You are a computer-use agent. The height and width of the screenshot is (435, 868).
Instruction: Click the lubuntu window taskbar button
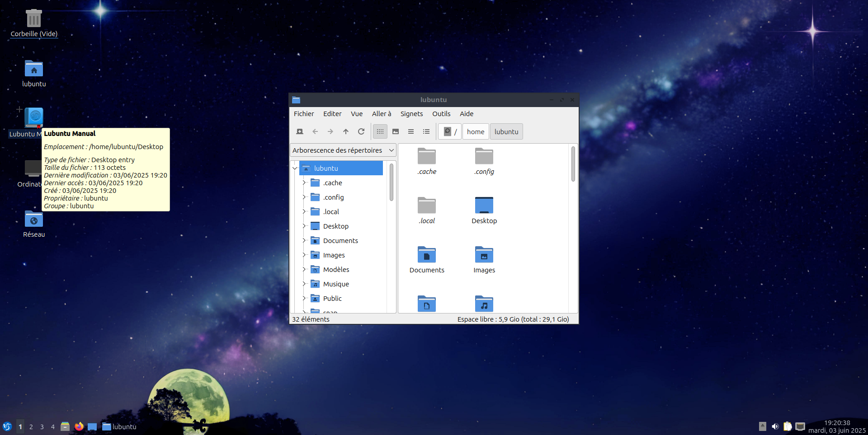point(119,427)
